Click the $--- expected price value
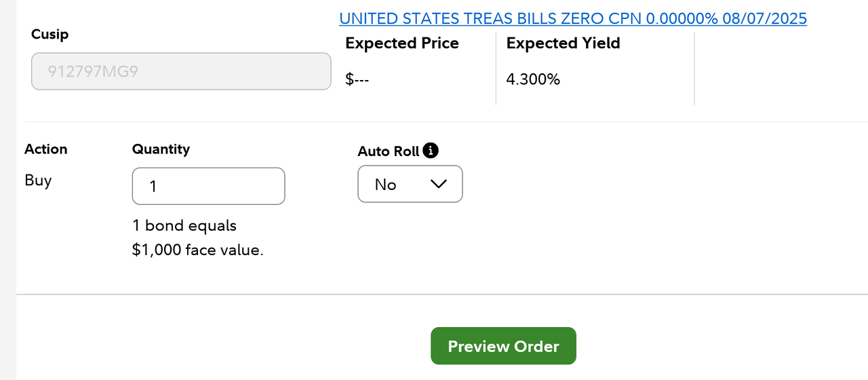868x380 pixels. 357,79
